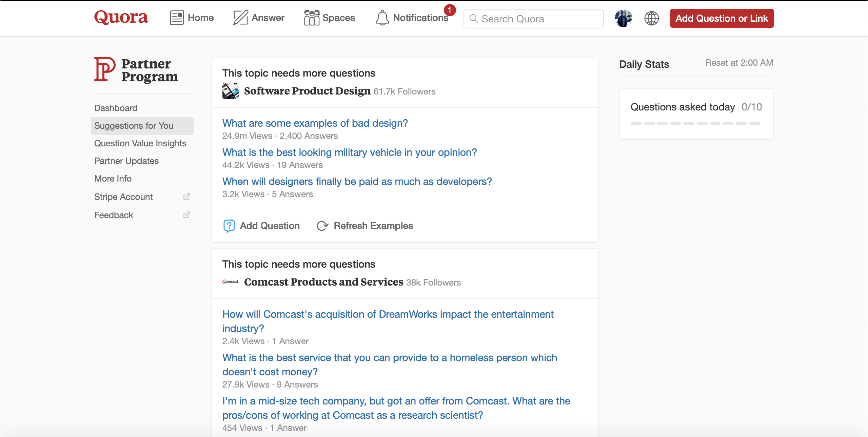
Task: Click the Comcast topic logo
Action: (x=230, y=282)
